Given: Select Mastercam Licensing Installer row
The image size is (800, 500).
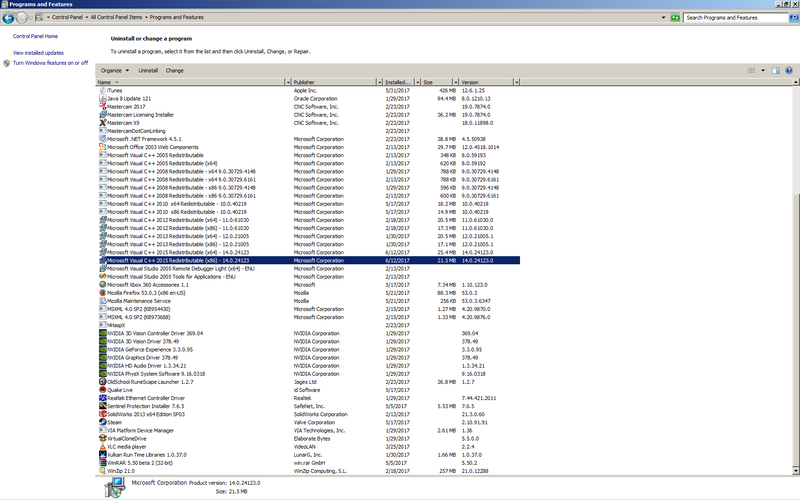Looking at the screenshot, I should (x=308, y=115).
